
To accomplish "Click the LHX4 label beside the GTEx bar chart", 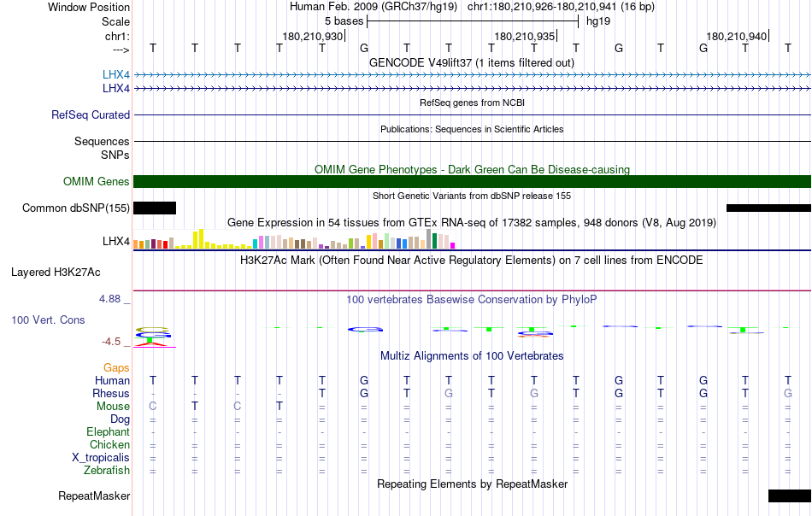I will [116, 241].
